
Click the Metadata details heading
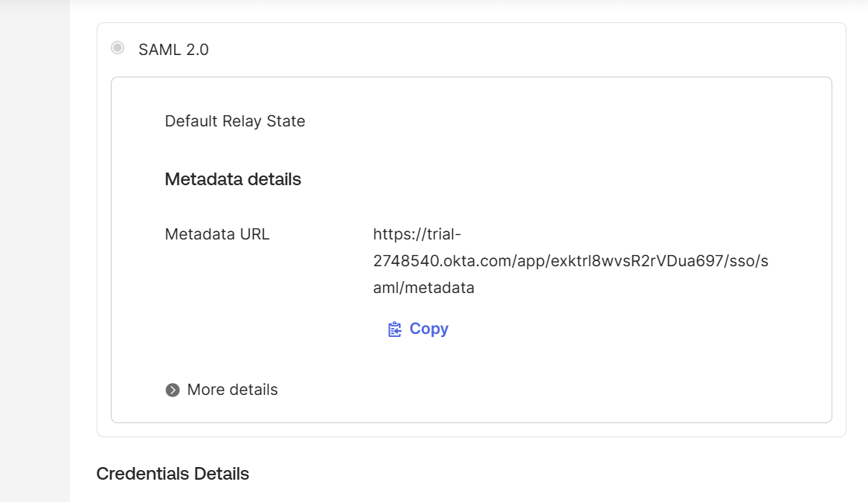pos(232,178)
